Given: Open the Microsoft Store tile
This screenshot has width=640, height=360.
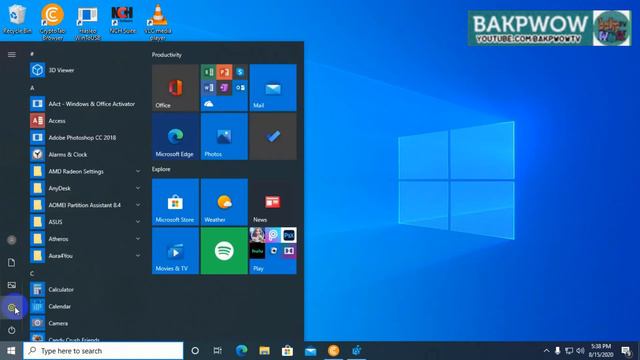Looking at the screenshot, I should pos(176,202).
